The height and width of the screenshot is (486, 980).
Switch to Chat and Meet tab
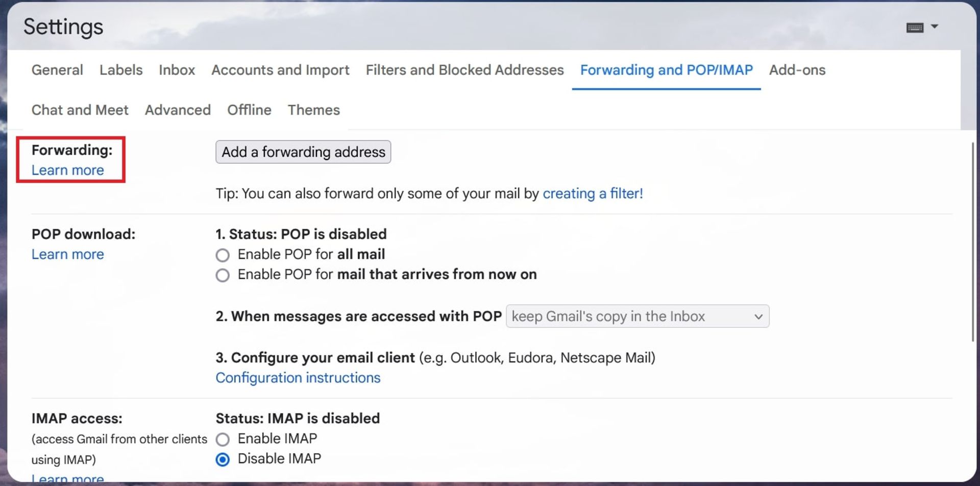[80, 110]
